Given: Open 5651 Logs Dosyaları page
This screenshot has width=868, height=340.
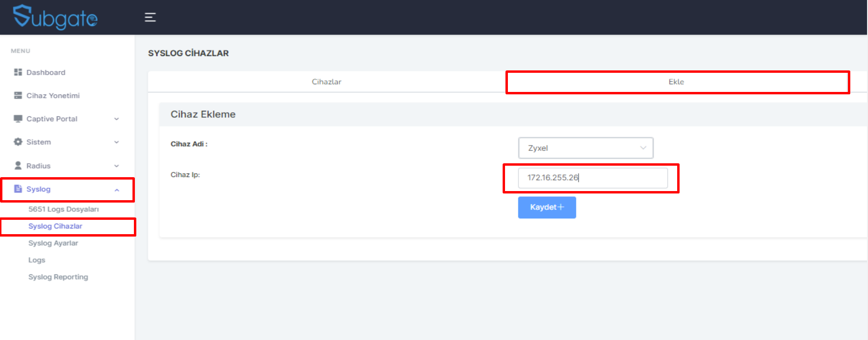Looking at the screenshot, I should (x=64, y=209).
